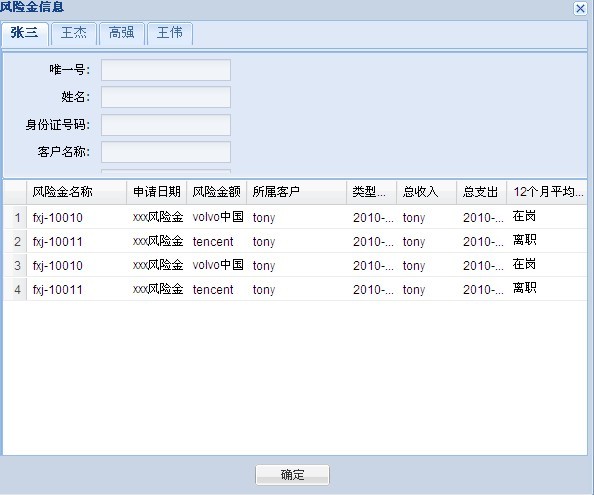Click 2010-... under 总支出 in row 4
594x495 pixels.
483,290
